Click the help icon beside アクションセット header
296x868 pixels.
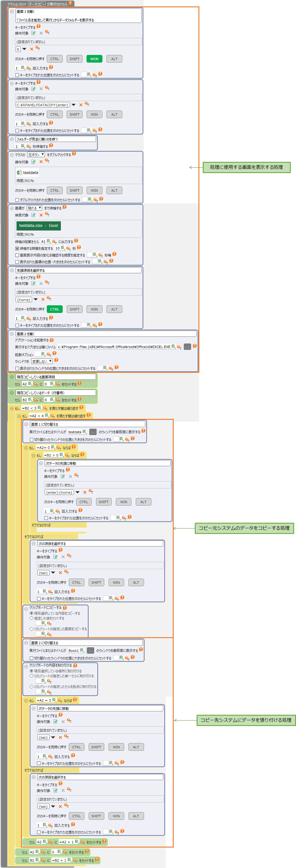coord(70,3)
